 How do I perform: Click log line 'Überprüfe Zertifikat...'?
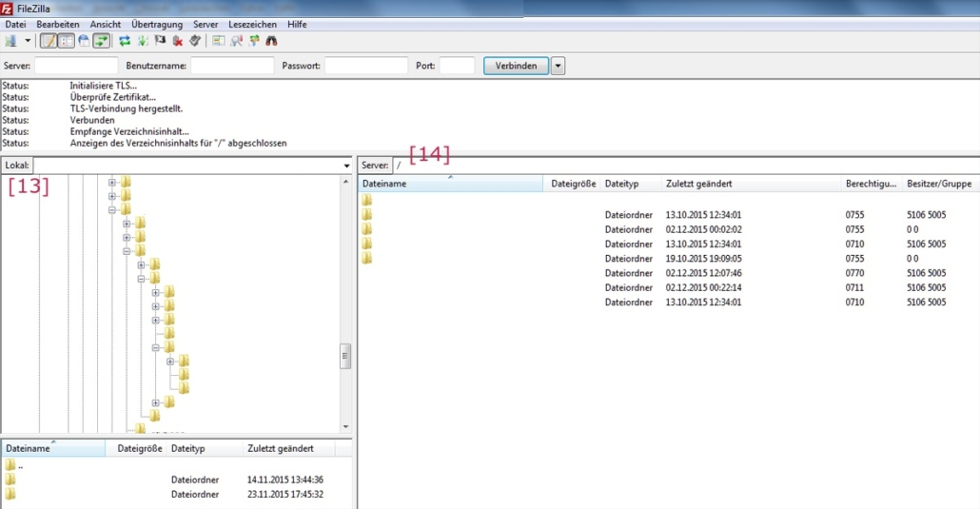point(112,98)
